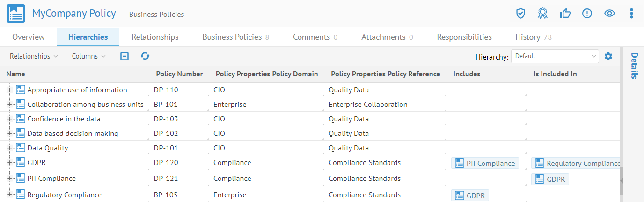Screen dimensions: 644x202
Task: Toggle the eye watch icon
Action: coord(609,14)
